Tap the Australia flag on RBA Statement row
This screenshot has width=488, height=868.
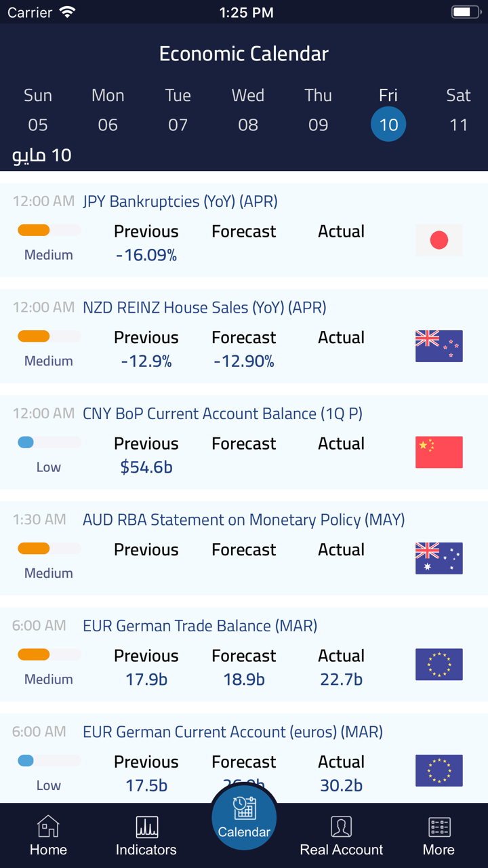point(439,558)
